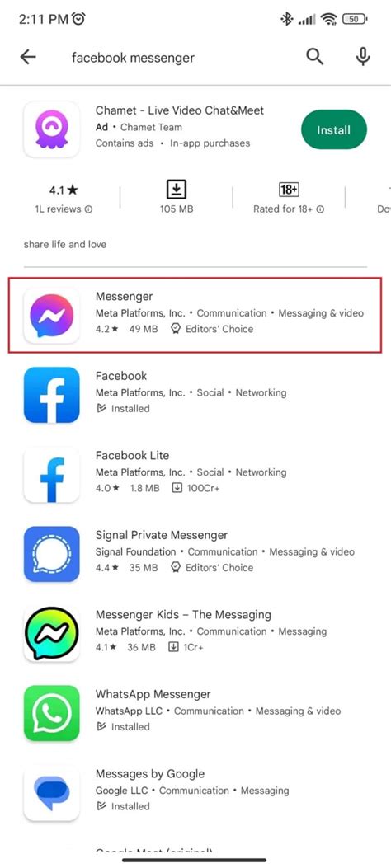Tap the info icon next to Rated for 18+

[x=320, y=209]
